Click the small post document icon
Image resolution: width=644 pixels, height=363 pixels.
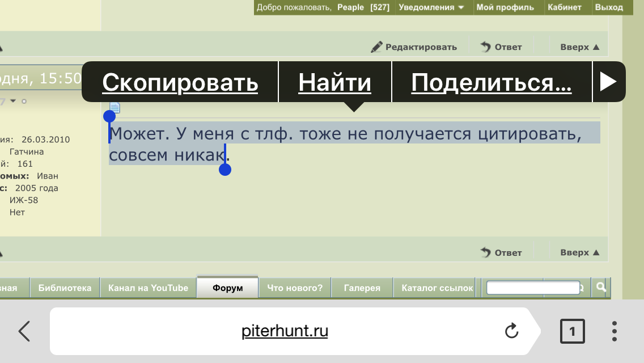point(115,107)
